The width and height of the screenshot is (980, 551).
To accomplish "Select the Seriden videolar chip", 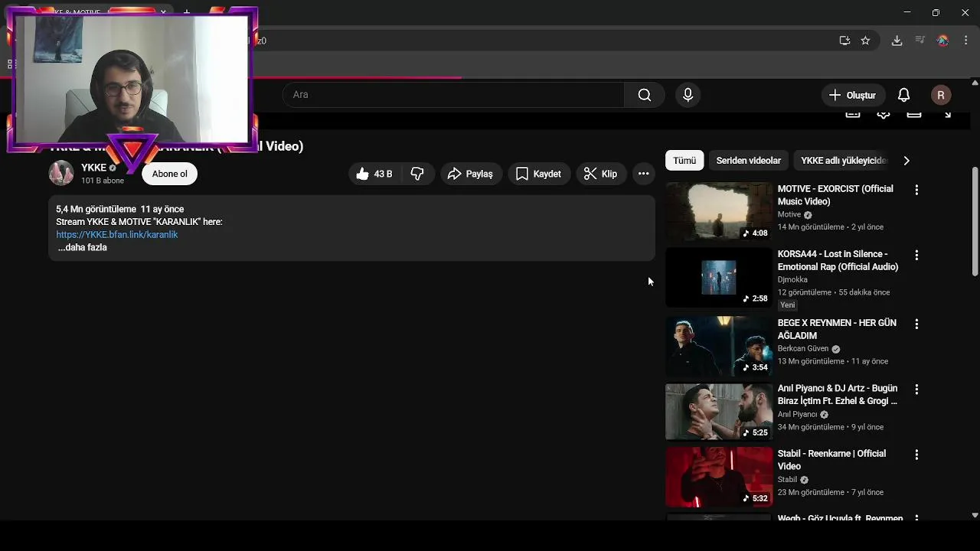I will (748, 161).
